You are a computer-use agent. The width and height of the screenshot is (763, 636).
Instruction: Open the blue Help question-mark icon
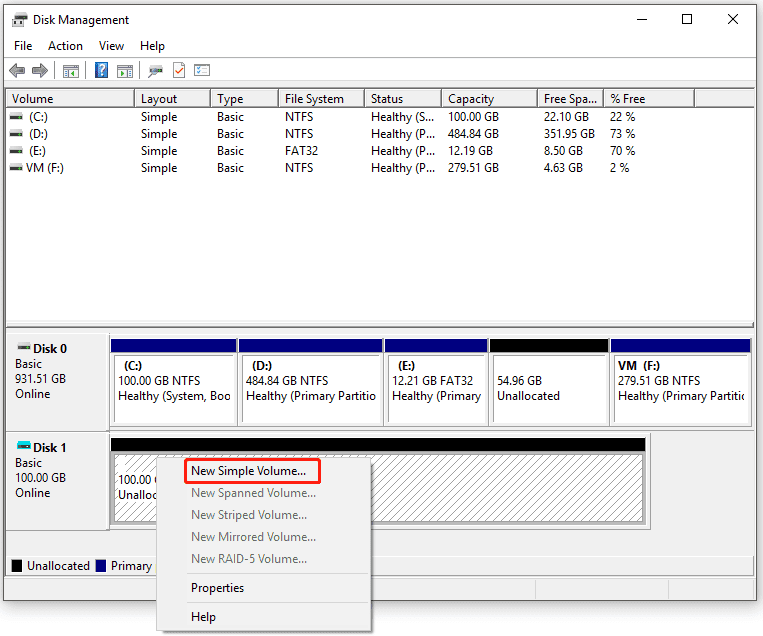coord(101,71)
